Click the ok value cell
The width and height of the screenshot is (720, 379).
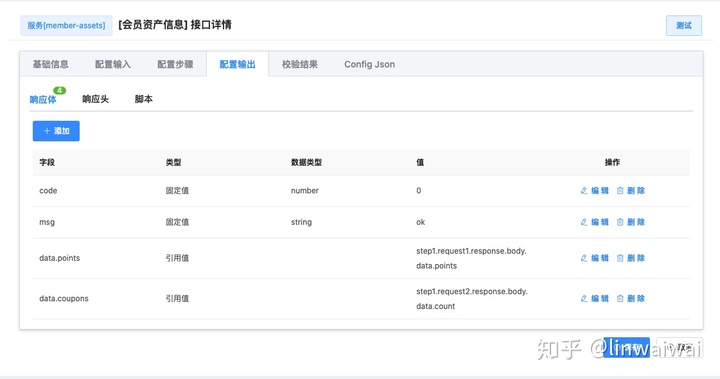click(x=421, y=222)
